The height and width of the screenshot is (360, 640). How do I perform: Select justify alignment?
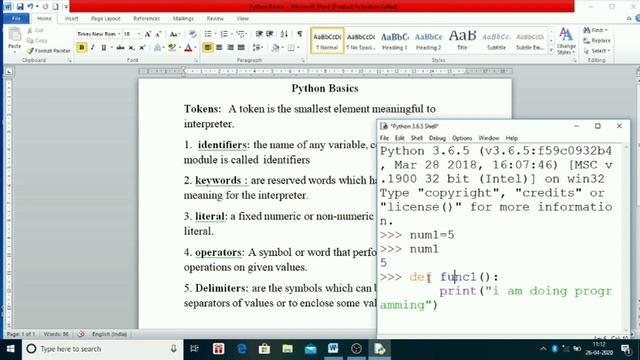coord(241,48)
